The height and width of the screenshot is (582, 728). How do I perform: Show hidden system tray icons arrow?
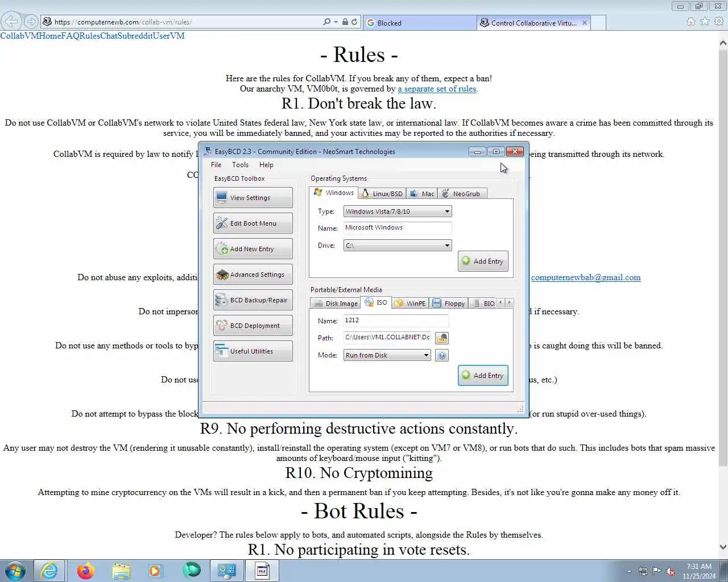pyautogui.click(x=629, y=571)
